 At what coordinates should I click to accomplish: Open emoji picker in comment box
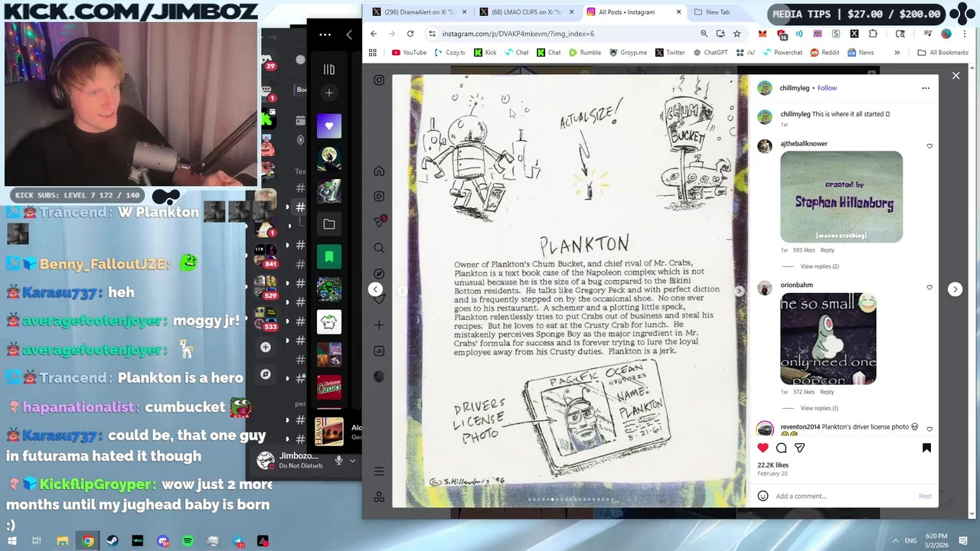(x=763, y=496)
